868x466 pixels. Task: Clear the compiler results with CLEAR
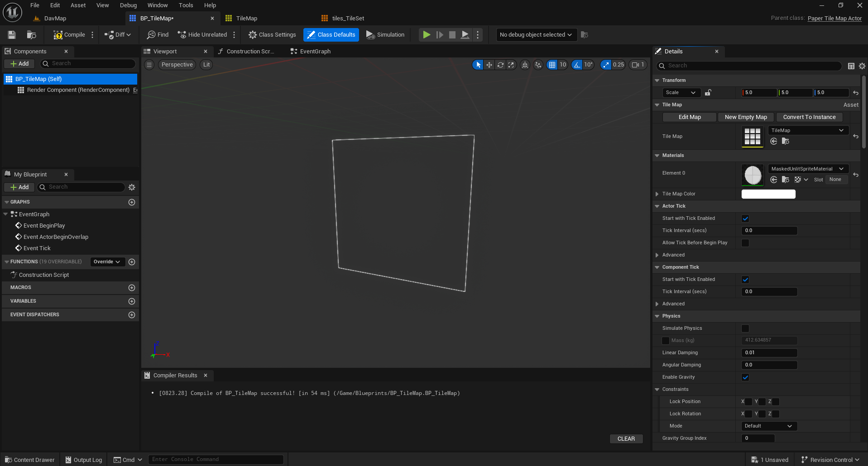[x=626, y=439]
